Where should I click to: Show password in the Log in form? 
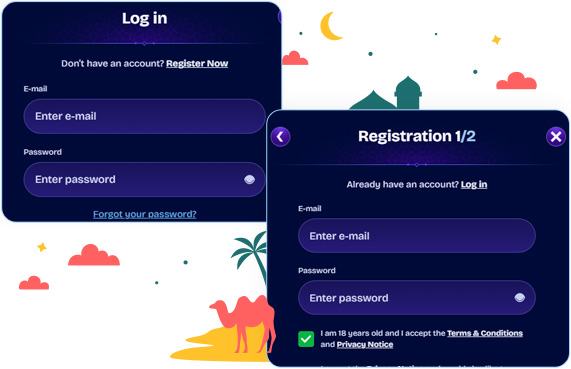point(249,179)
